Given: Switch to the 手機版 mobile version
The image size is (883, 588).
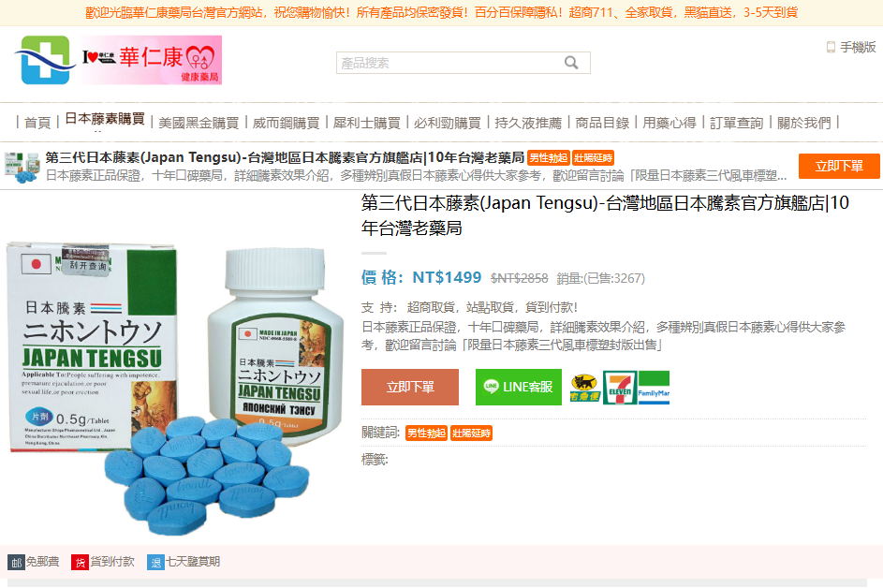Looking at the screenshot, I should point(851,48).
